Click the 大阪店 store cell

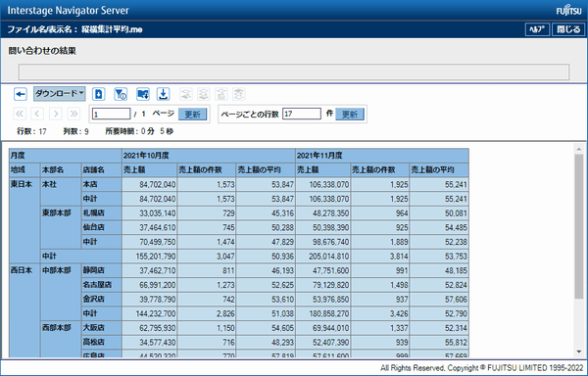click(101, 328)
